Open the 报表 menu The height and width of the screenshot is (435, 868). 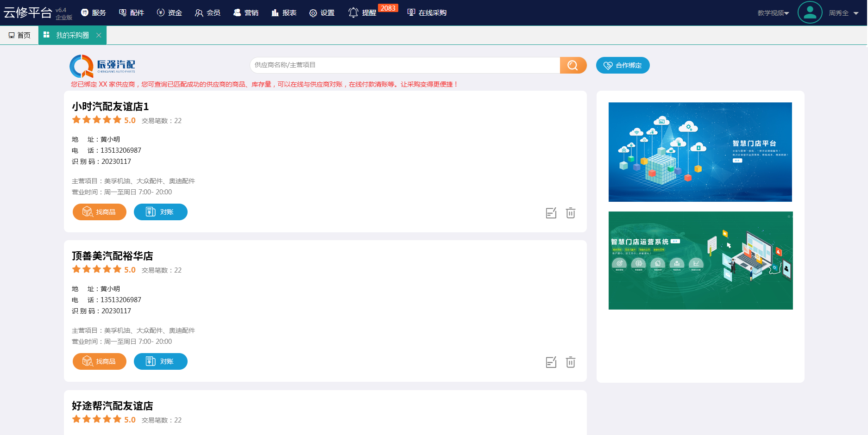pyautogui.click(x=284, y=12)
